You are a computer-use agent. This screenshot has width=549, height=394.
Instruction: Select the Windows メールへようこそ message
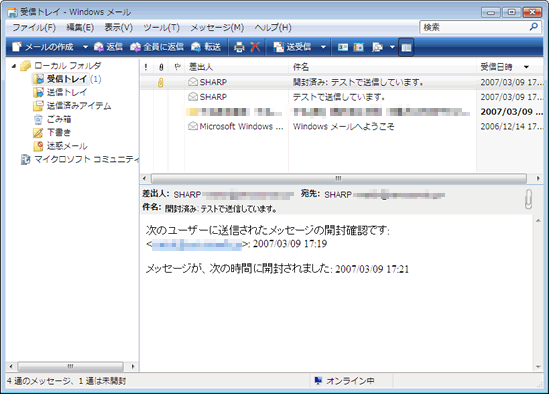[342, 126]
